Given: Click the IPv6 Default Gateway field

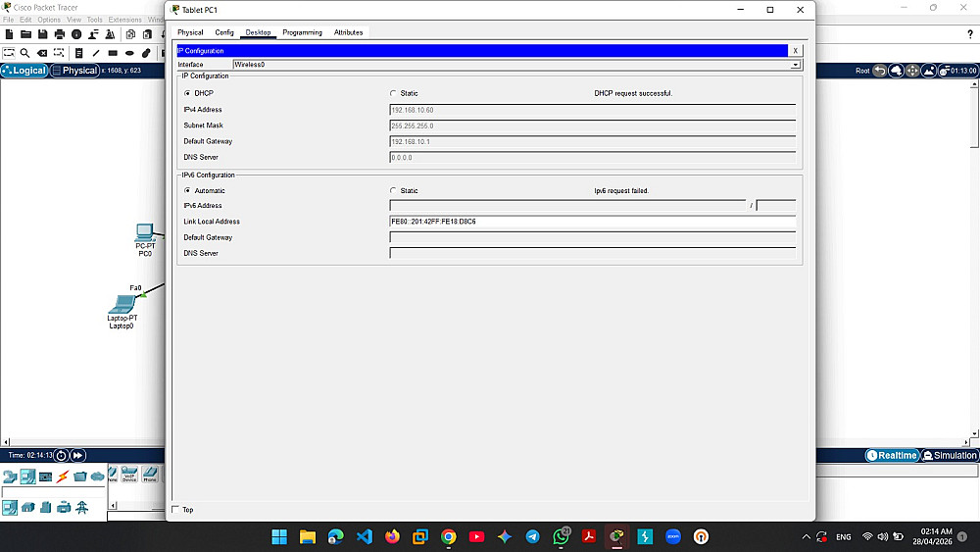Looking at the screenshot, I should coord(593,237).
